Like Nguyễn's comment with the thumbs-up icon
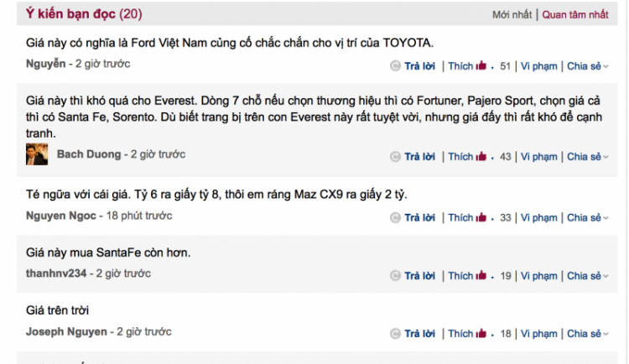 481,65
